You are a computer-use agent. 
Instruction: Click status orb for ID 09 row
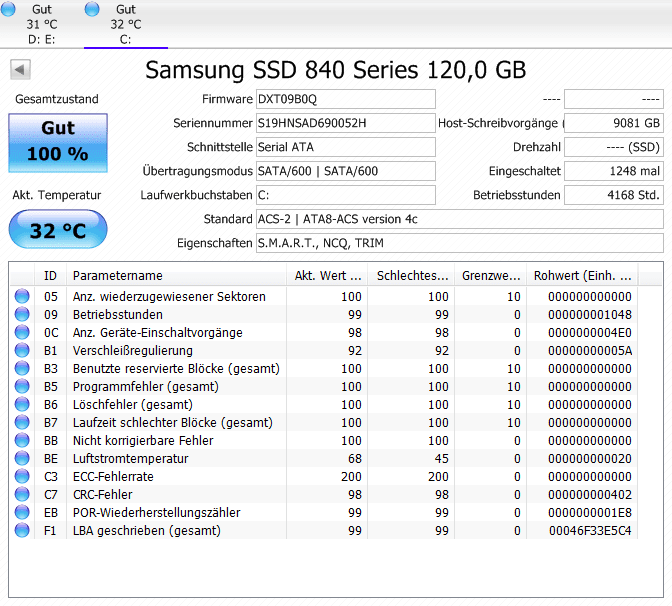[22, 314]
